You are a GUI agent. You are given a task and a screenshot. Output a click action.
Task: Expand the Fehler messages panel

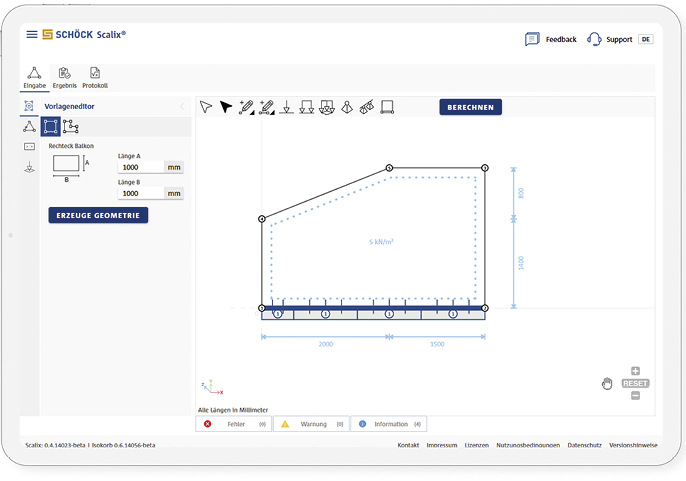[x=233, y=424]
